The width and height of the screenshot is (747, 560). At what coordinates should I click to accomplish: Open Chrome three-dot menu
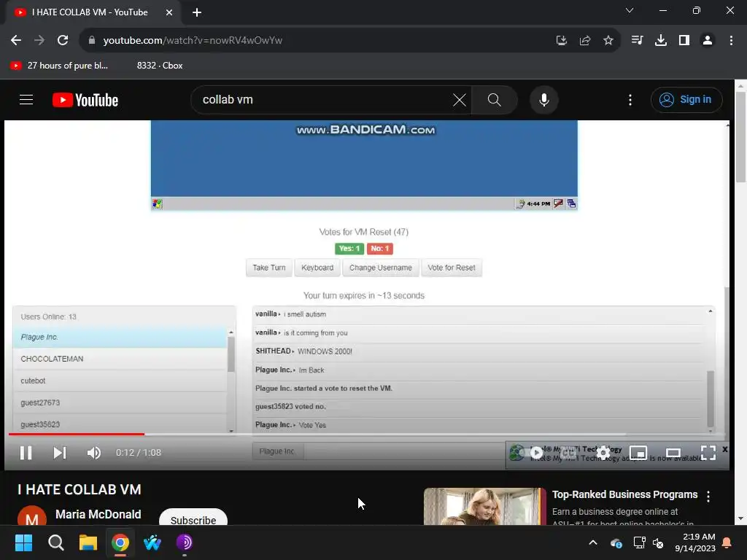click(731, 41)
